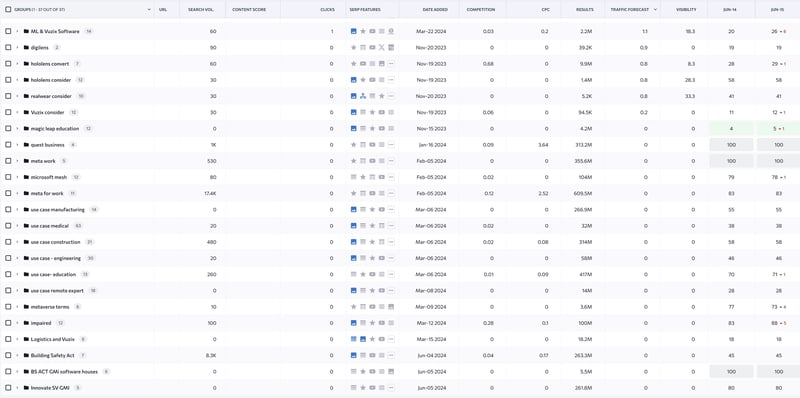Click the hololens convert group name
The image size is (800, 398).
pyautogui.click(x=49, y=64)
